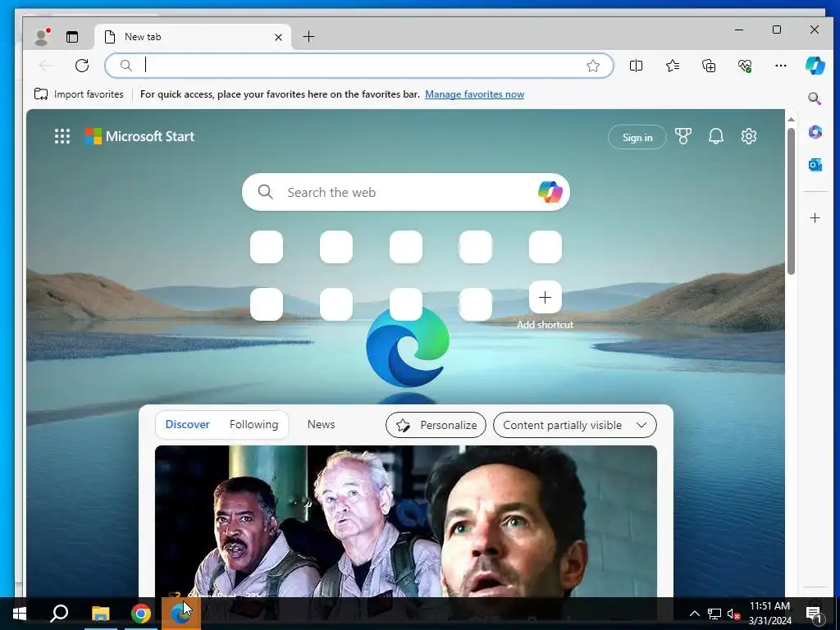Click the Edge taskbar icon
The width and height of the screenshot is (840, 630).
coord(180,614)
